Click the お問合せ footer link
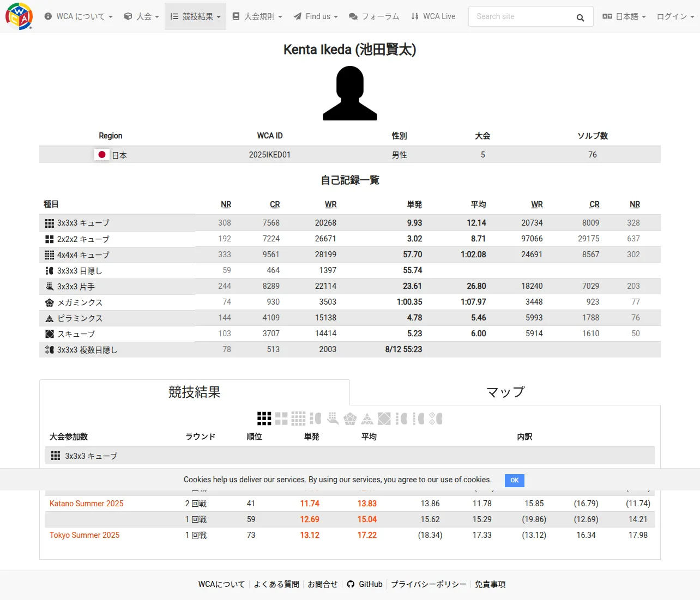Image resolution: width=700 pixels, height=600 pixels. click(323, 584)
